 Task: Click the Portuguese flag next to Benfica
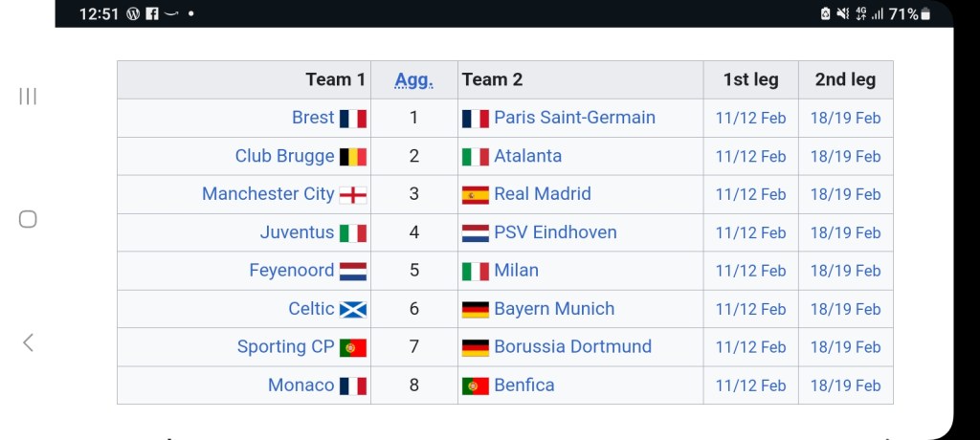click(476, 386)
